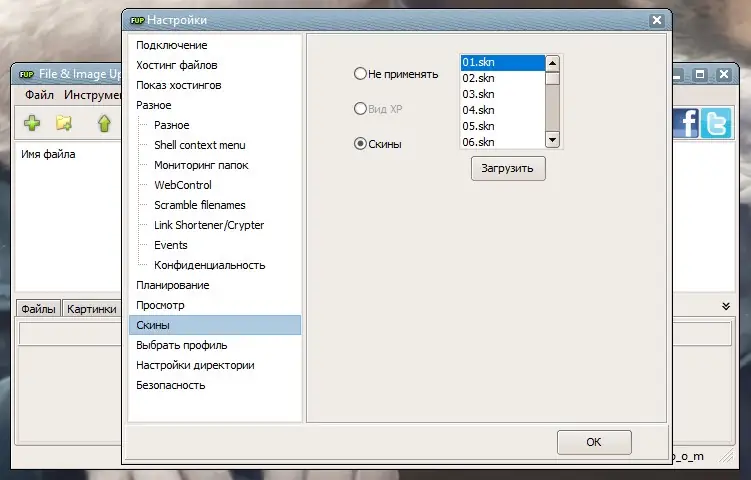Click the Загрузить button
Viewport: 751px width, 480px height.
508,169
